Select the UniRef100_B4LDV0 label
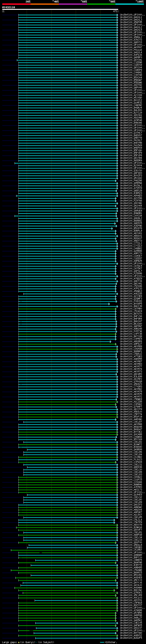Screen dimensions: 146x644 131,110
